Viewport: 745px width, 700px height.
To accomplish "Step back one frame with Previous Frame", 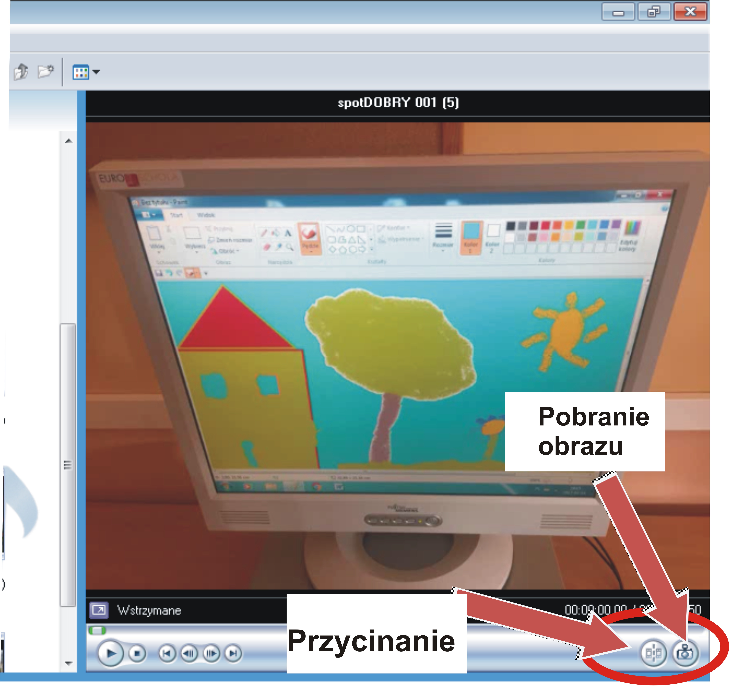I will (189, 654).
